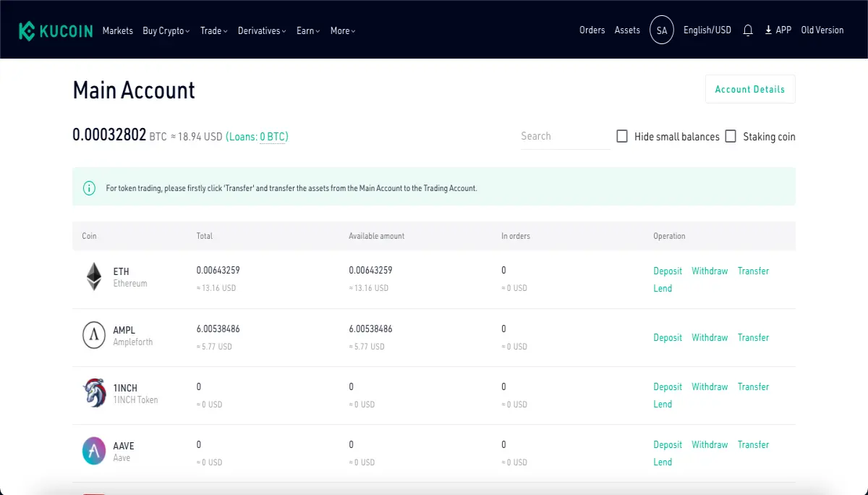Click the 1INCH Token name text

point(135,399)
